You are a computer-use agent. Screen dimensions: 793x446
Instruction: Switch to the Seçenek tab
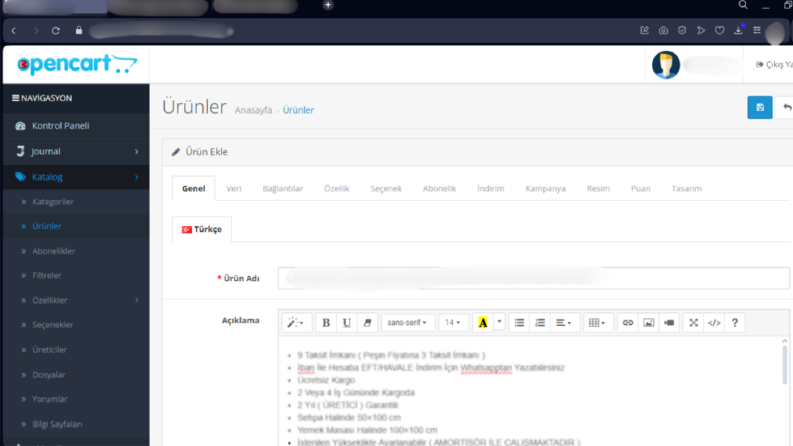(x=386, y=188)
